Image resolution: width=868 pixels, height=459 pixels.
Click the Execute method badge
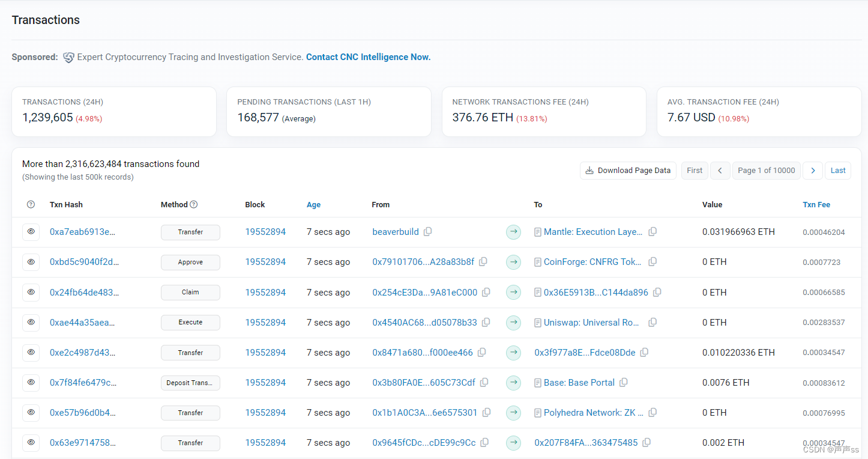(190, 322)
